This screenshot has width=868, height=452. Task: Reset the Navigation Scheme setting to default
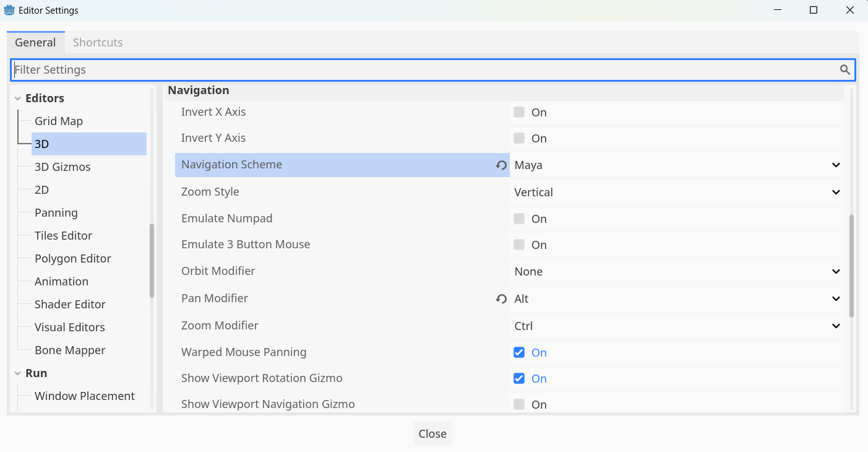tap(501, 165)
